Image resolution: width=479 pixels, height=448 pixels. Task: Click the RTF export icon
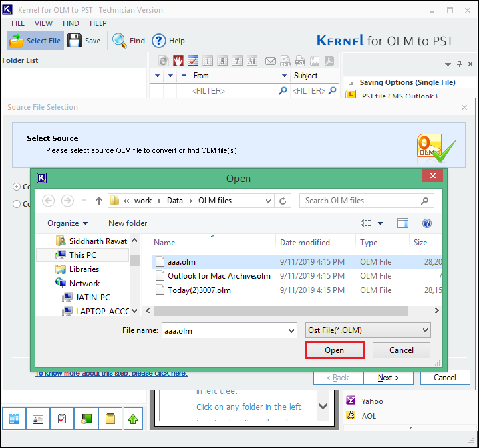tap(315, 61)
